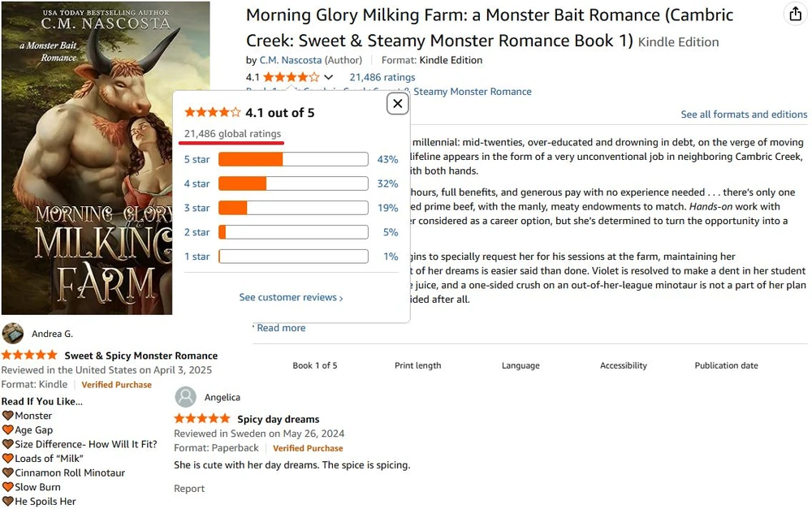Report Angelica's review
The height and width of the screenshot is (509, 812).
(189, 489)
